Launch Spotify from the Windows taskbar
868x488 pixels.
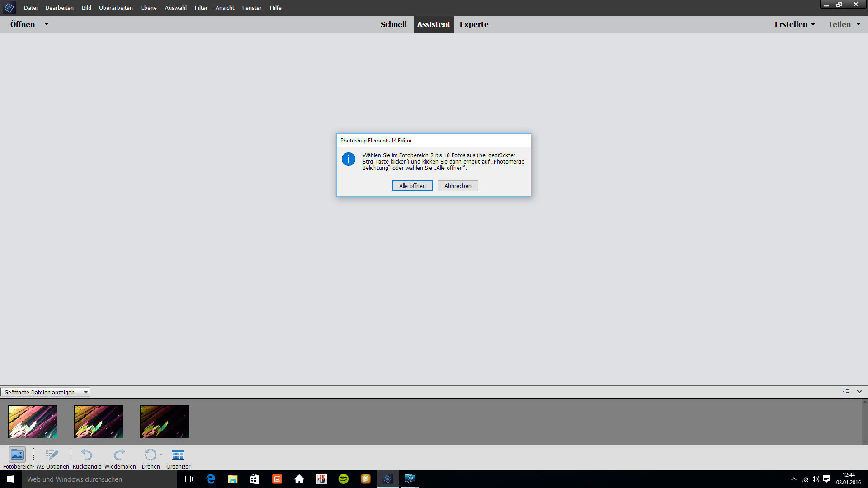[344, 479]
